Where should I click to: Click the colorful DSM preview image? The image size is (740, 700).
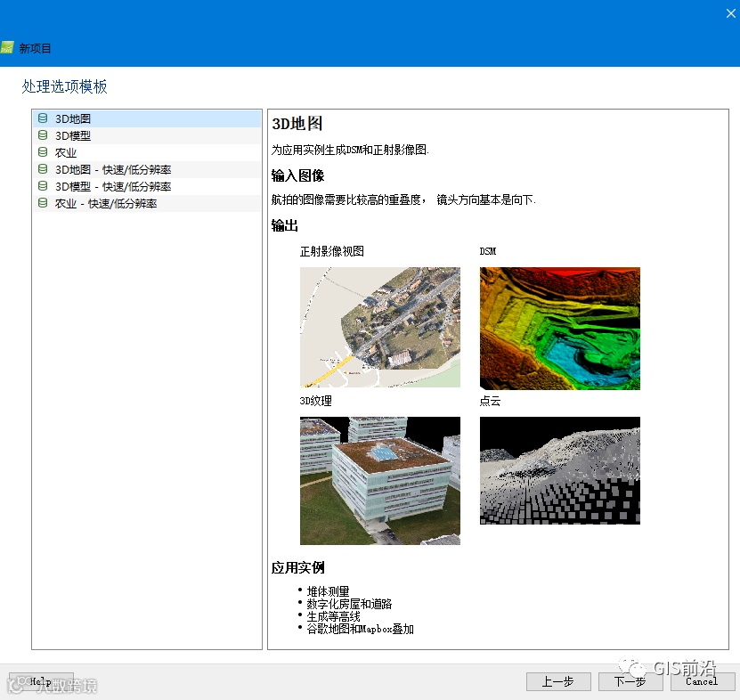[560, 329]
